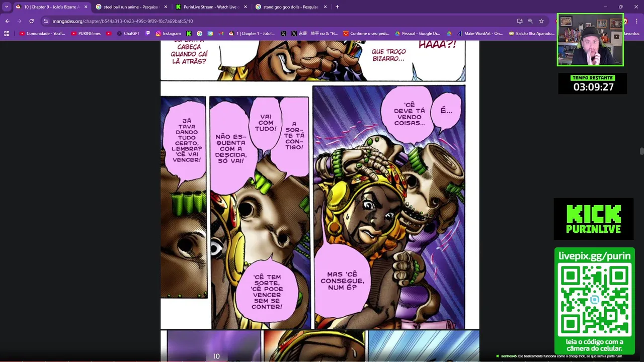Screen dimensions: 644x362
Task: Open the Gmail bookmark icon
Action: pos(221,34)
